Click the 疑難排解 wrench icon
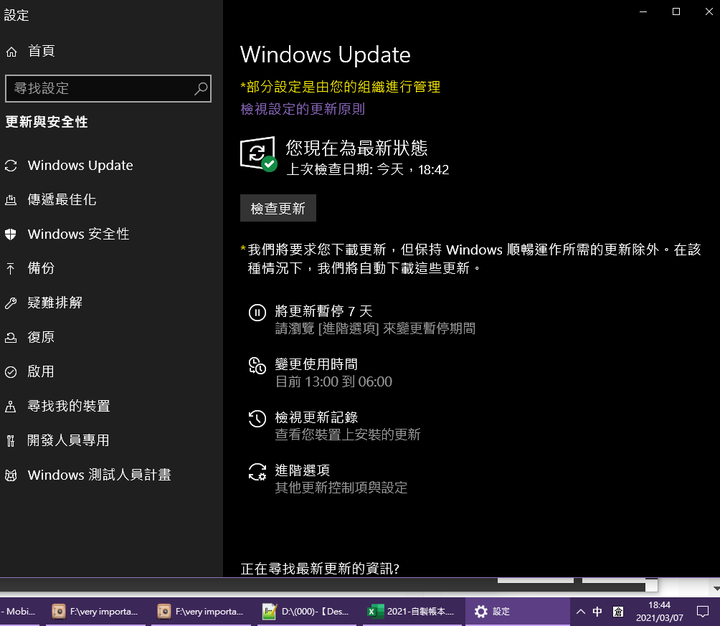Image resolution: width=720 pixels, height=626 pixels. 11,303
